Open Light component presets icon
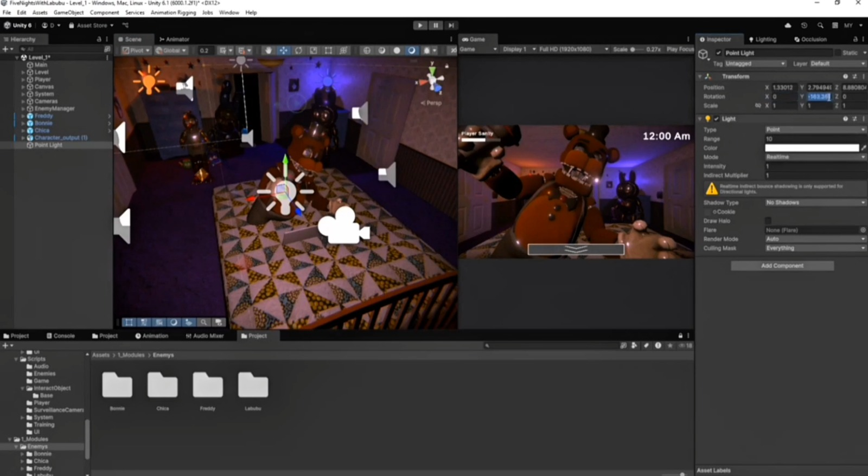868x476 pixels. click(854, 119)
